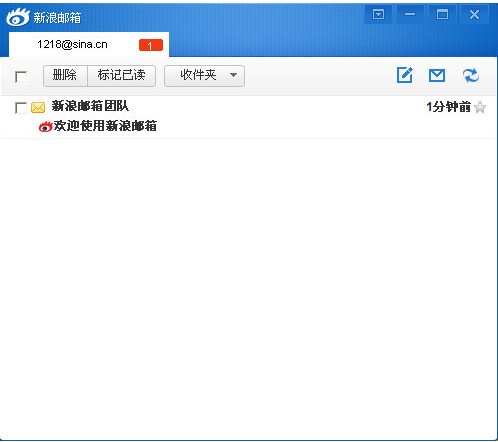Tick the select-all checkbox in toolbar
This screenshot has height=442, width=498.
(x=21, y=77)
